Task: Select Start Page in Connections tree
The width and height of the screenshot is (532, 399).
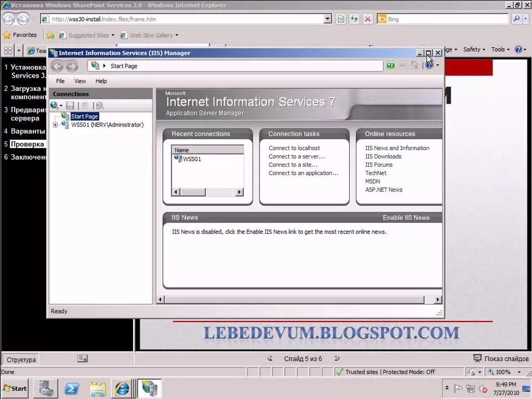Action: [84, 116]
